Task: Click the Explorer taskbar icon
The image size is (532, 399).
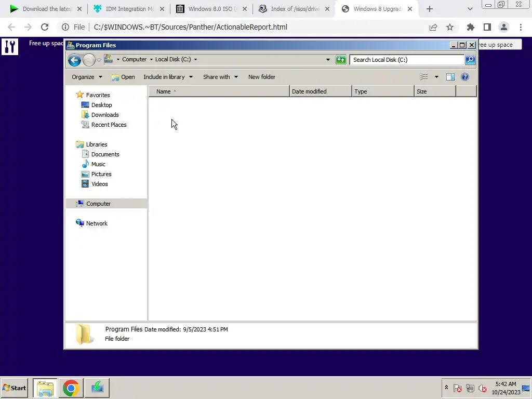Action: (45, 388)
